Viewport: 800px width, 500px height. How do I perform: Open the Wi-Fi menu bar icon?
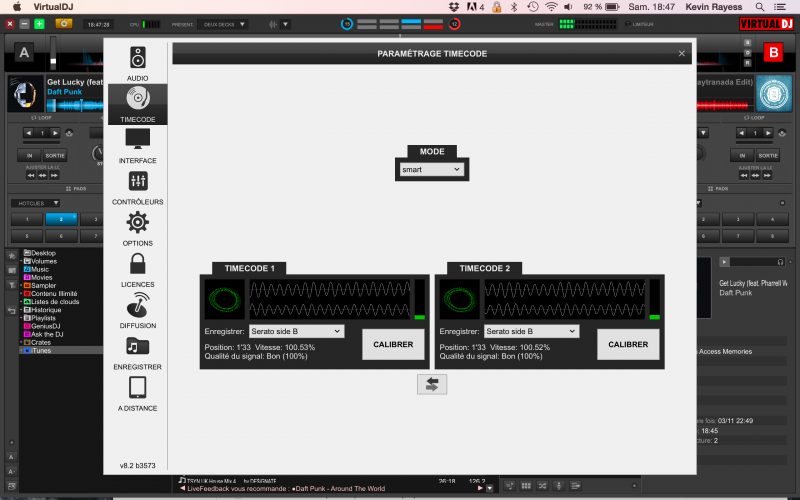coord(551,7)
